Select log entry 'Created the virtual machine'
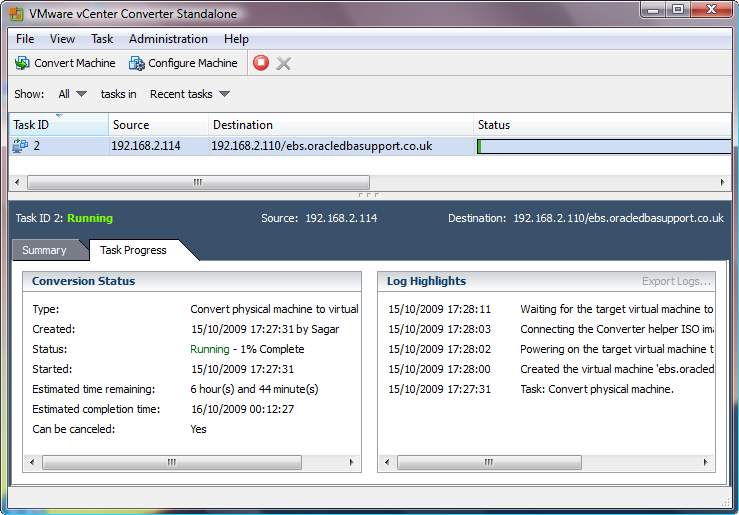The image size is (739, 515). (x=550, y=369)
